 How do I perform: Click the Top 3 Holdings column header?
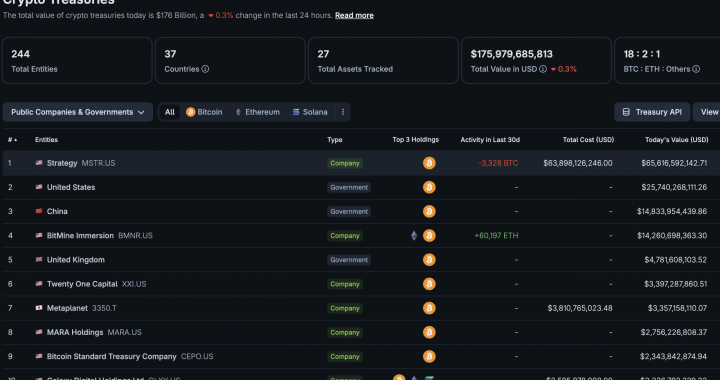tap(416, 140)
